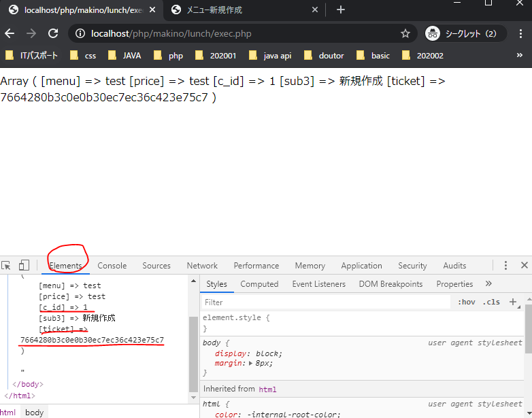Add a new style rule
Screen dimensions: 532x418
pos(513,302)
